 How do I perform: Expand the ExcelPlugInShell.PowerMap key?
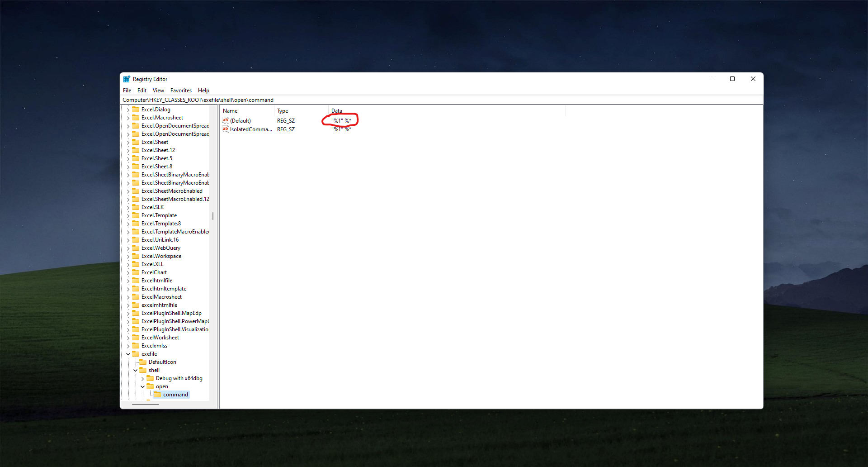point(128,322)
